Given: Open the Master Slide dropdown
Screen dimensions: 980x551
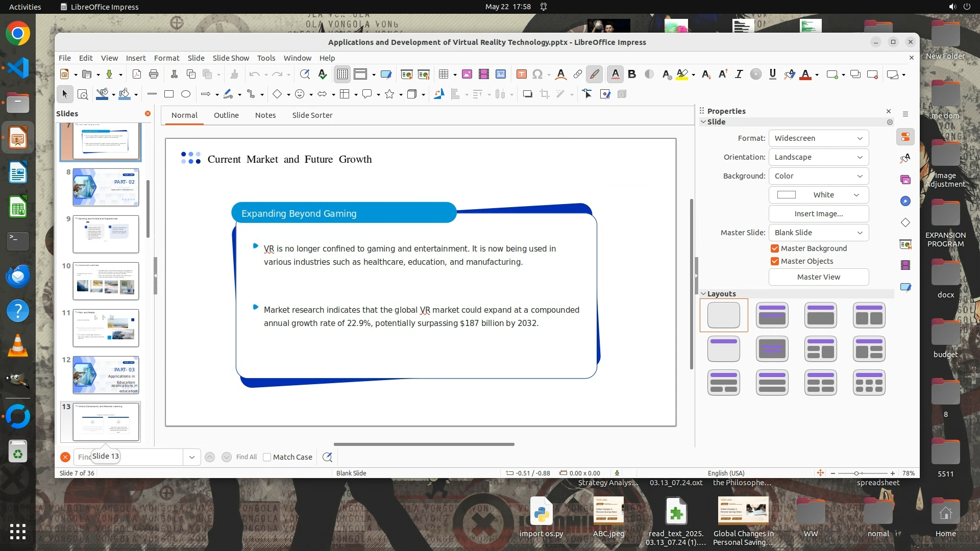Looking at the screenshot, I should coord(818,233).
